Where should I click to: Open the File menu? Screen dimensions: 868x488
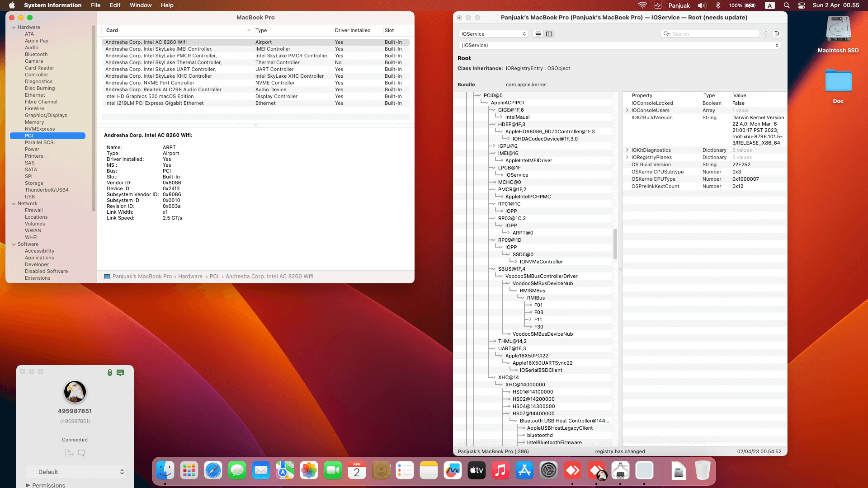coord(95,5)
